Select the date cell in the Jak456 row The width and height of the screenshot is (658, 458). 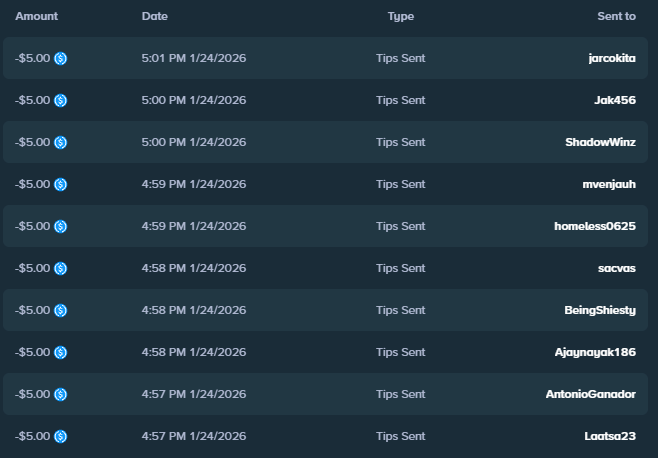click(x=194, y=100)
